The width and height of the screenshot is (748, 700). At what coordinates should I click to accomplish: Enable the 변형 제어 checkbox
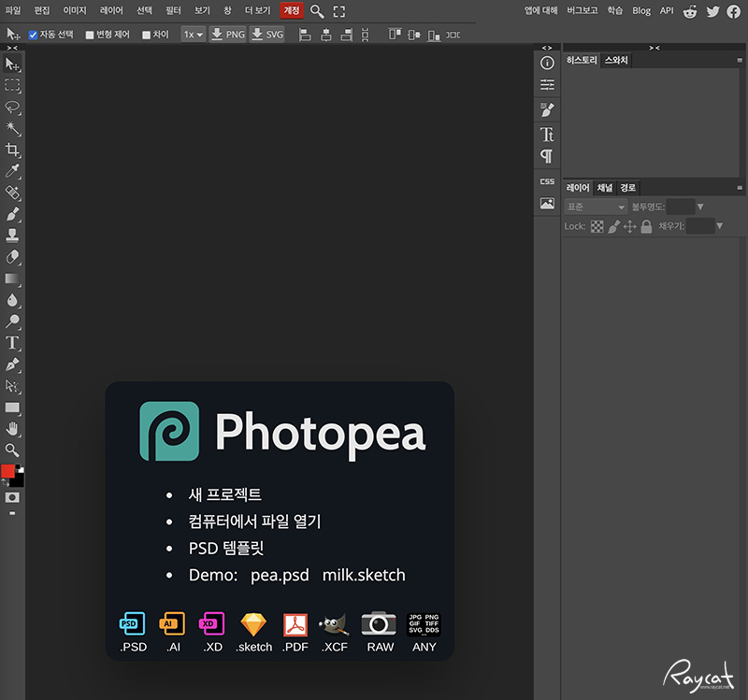(89, 35)
